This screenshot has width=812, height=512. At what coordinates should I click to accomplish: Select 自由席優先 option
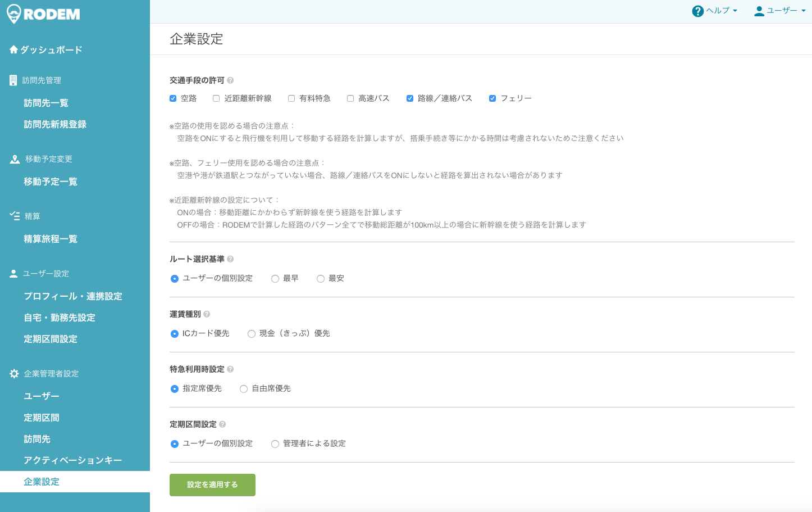click(x=244, y=389)
